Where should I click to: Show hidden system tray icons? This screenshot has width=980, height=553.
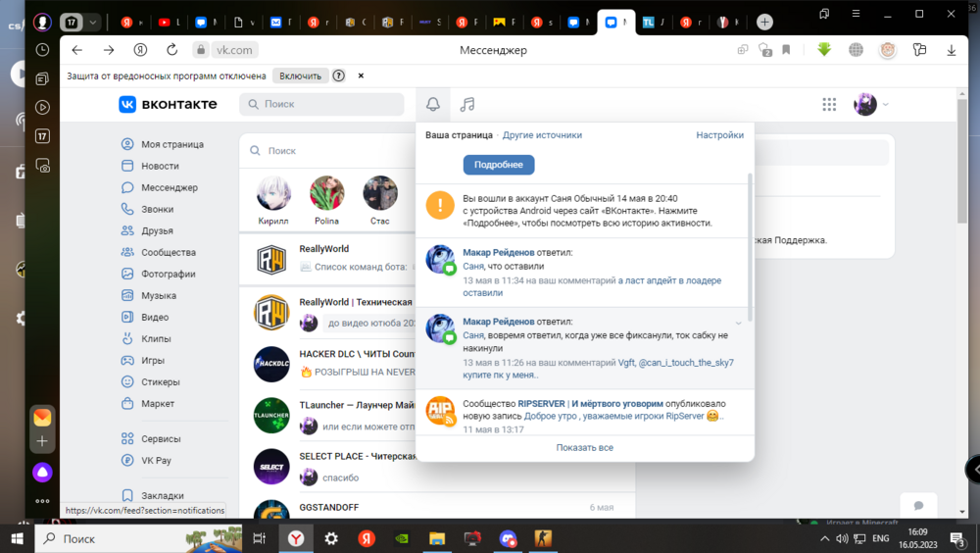(x=824, y=538)
